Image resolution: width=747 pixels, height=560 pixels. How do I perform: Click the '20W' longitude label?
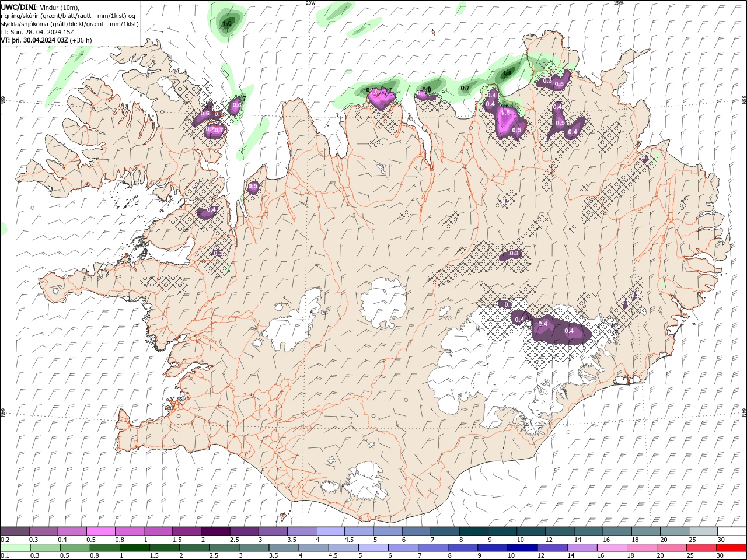point(310,3)
